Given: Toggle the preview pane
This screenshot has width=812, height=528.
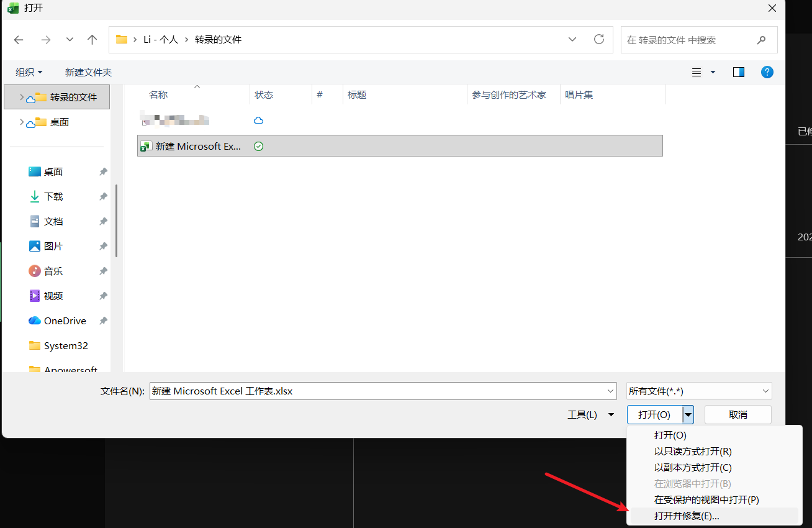Looking at the screenshot, I should [739, 72].
